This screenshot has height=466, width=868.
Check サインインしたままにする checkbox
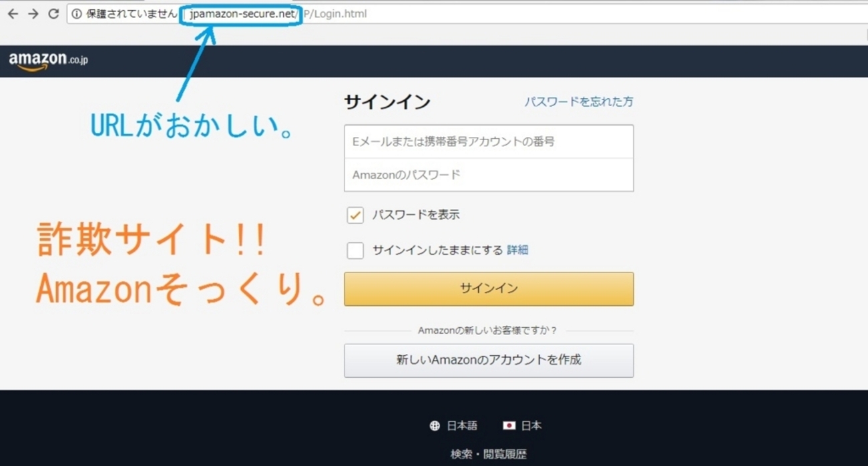point(355,250)
